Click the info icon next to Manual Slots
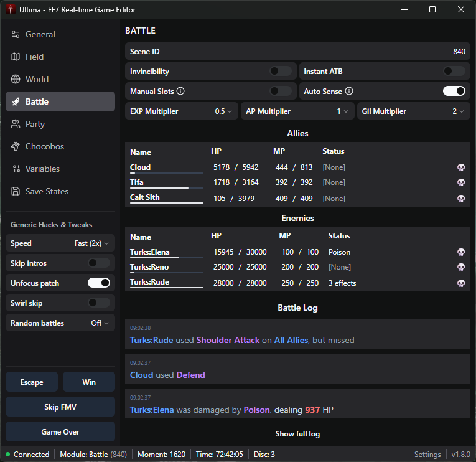476x462 pixels. point(180,91)
